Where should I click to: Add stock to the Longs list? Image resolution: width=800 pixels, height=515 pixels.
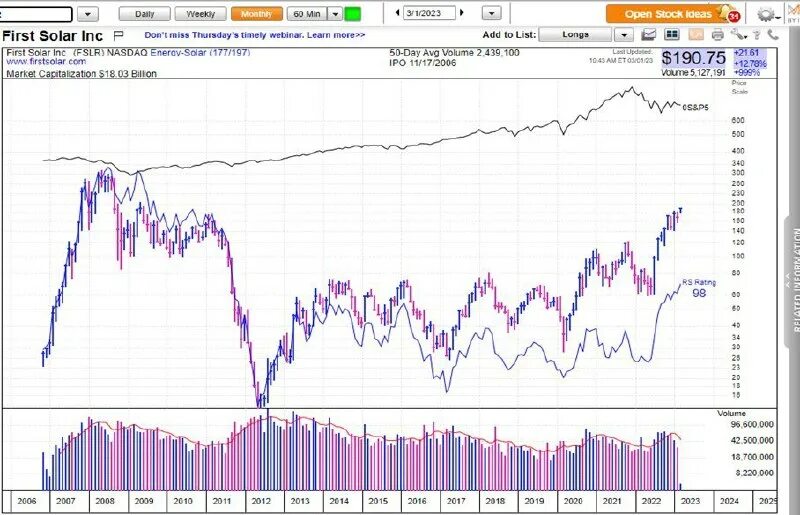click(576, 35)
